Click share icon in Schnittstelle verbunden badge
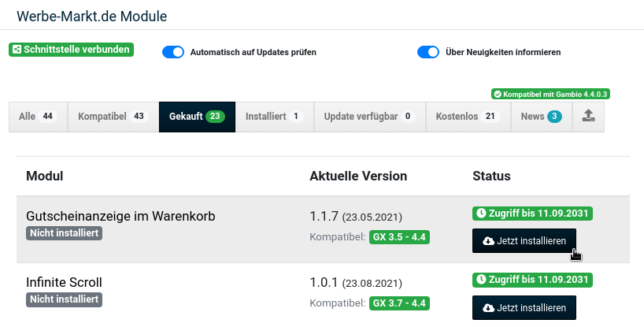The width and height of the screenshot is (644, 327). pyautogui.click(x=17, y=50)
